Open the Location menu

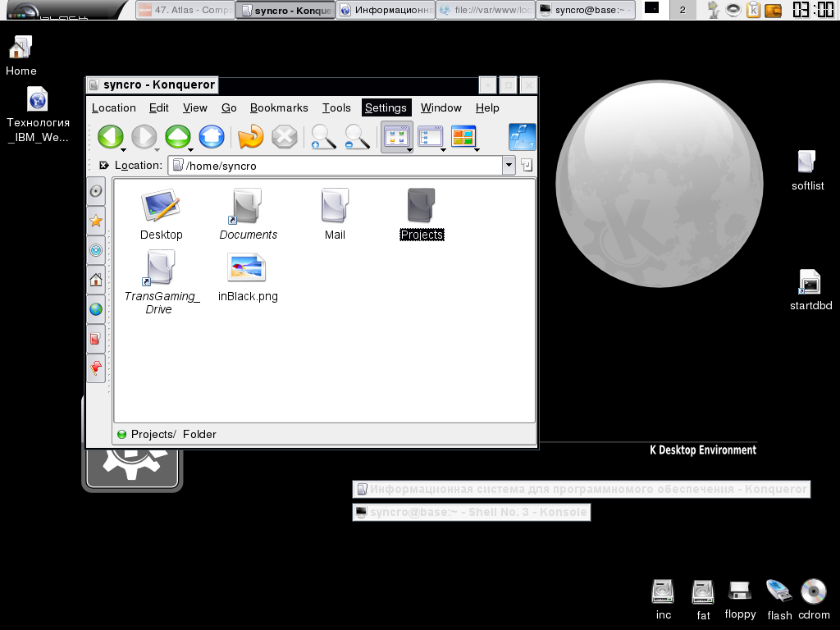point(113,107)
